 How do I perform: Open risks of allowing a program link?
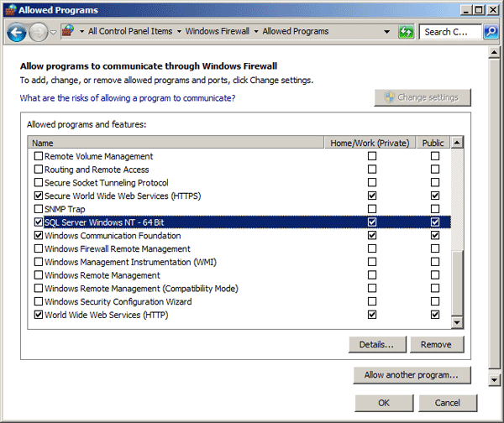128,98
